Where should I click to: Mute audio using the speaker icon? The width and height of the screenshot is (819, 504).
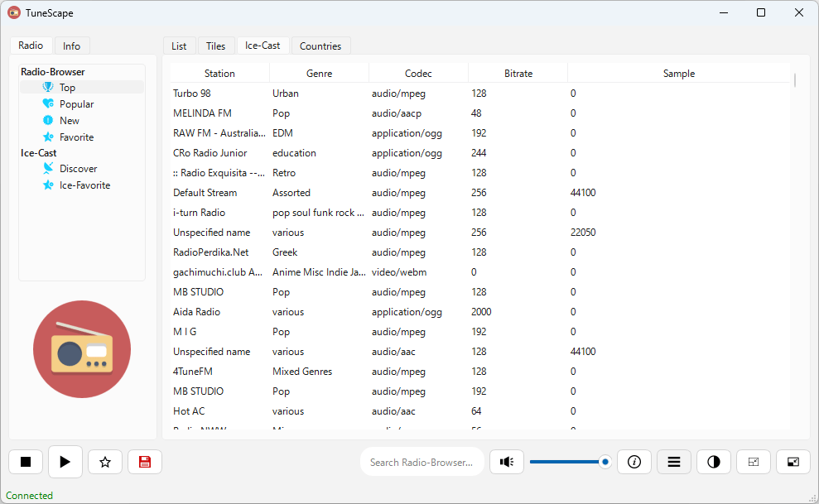click(x=507, y=462)
